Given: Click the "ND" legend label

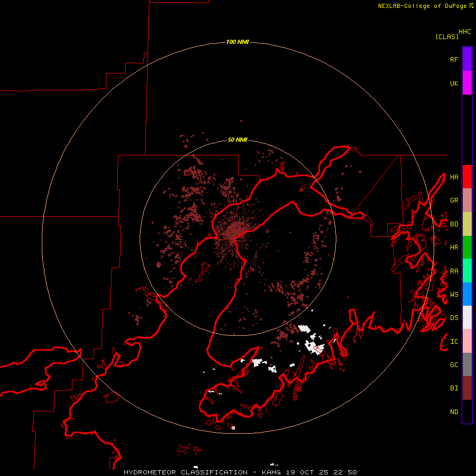Looking at the screenshot, I should (454, 411).
